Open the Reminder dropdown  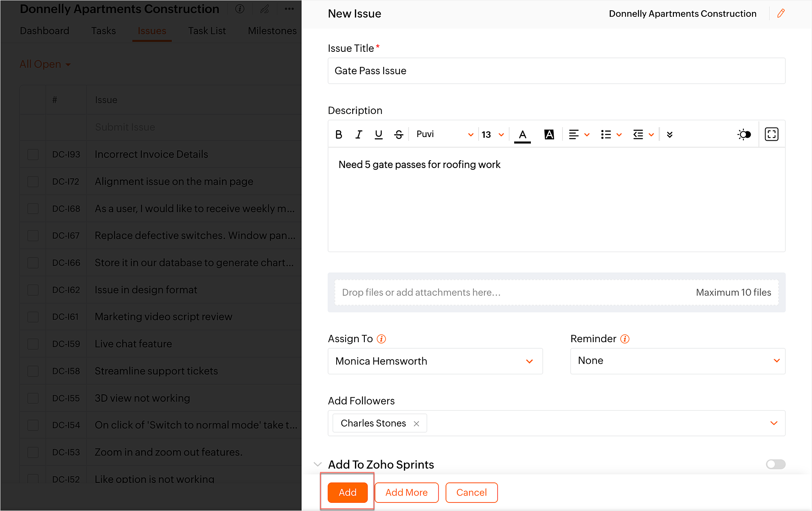(677, 361)
